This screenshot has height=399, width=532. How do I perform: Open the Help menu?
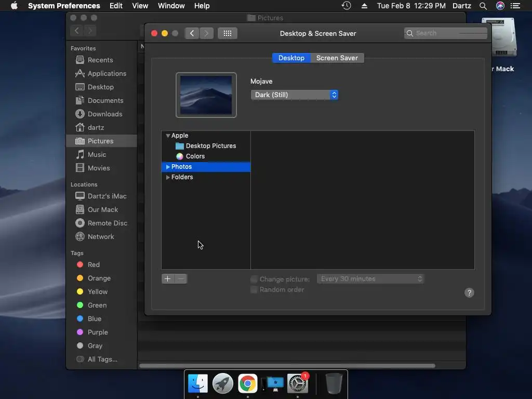tap(202, 6)
